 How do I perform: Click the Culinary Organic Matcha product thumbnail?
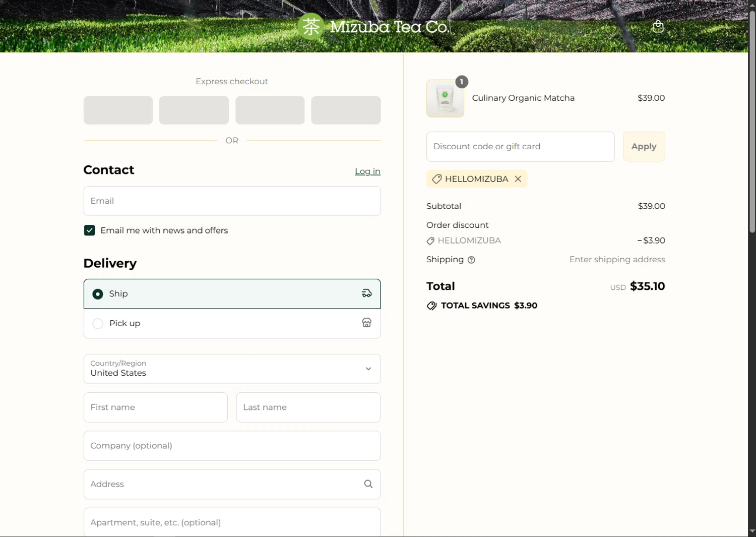[x=445, y=99]
